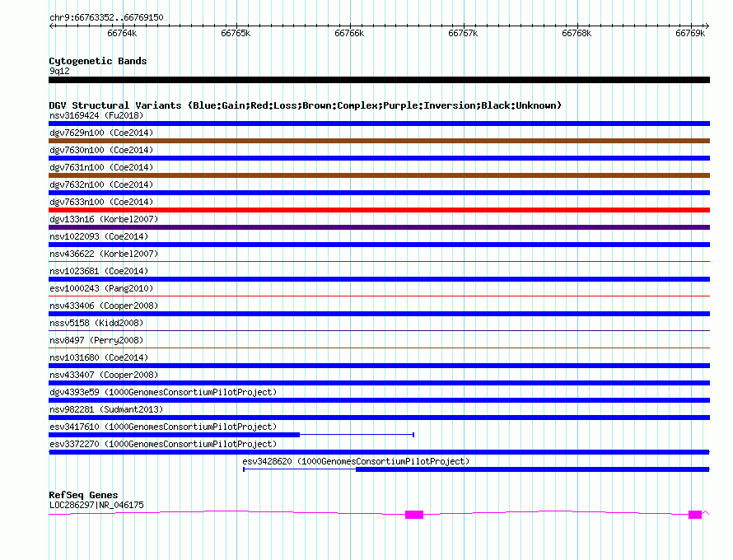Image resolution: width=733 pixels, height=560 pixels.
Task: Click the 66766k ruler mark
Action: (x=349, y=33)
